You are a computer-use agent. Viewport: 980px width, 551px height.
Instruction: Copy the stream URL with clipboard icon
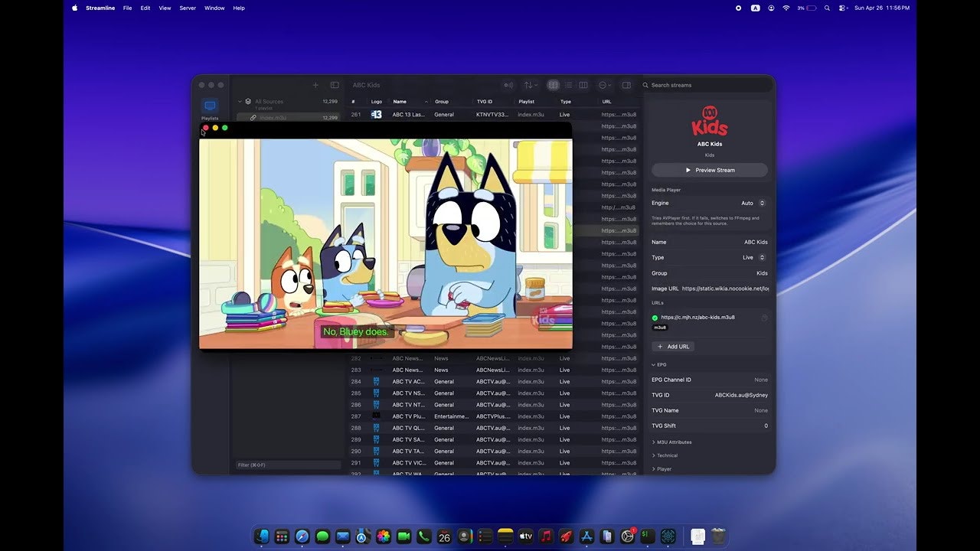coord(764,318)
